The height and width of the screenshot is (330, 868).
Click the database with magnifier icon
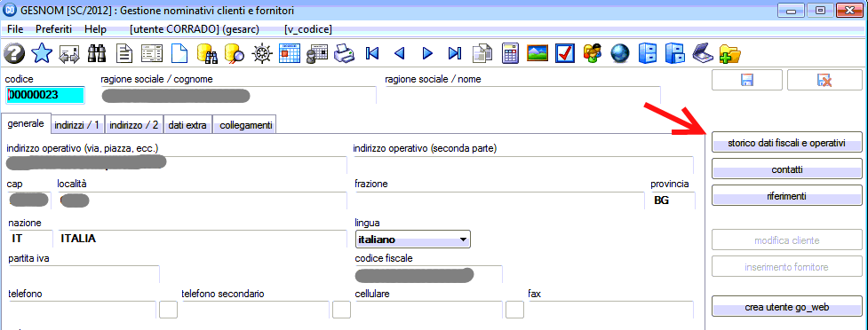click(x=235, y=53)
